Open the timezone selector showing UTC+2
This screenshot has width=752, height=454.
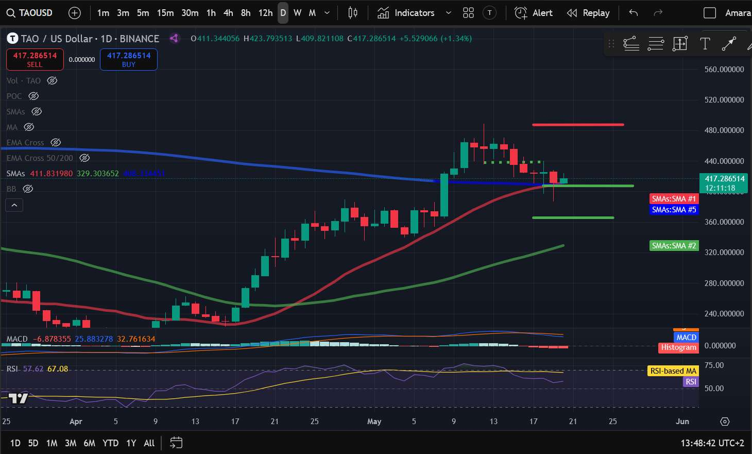pyautogui.click(x=712, y=442)
